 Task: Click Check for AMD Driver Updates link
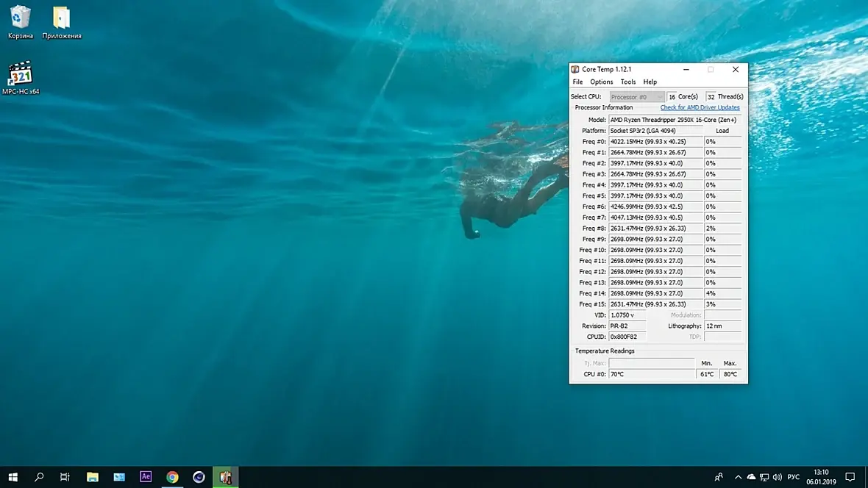coord(700,107)
